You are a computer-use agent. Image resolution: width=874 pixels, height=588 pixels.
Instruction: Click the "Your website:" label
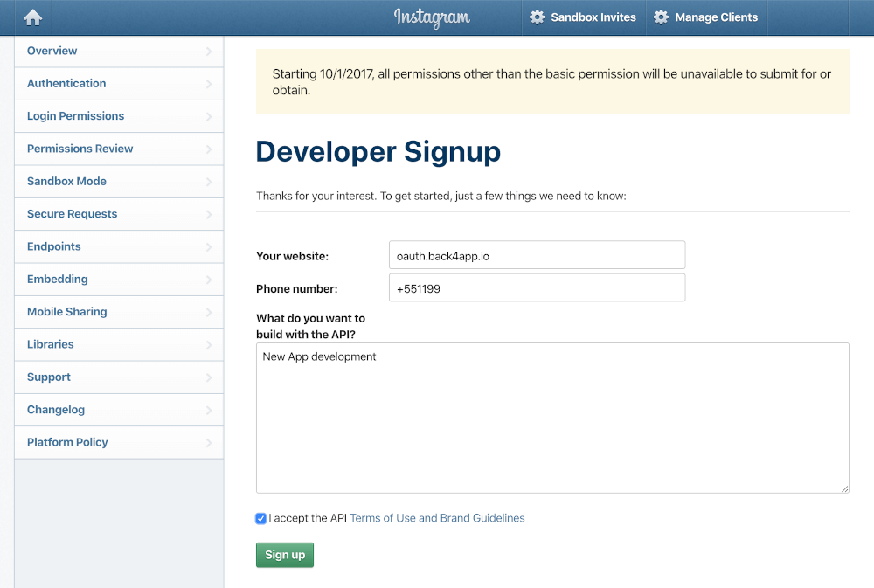[x=293, y=256]
